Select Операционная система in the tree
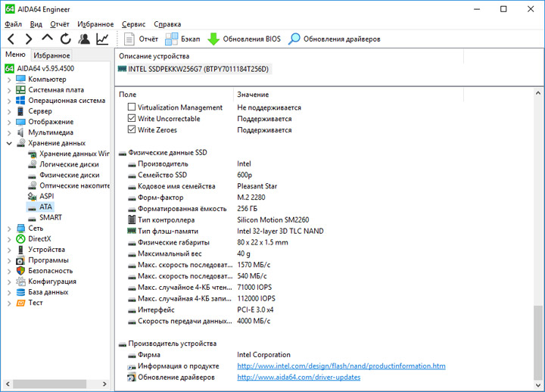This screenshot has width=545, height=392. [67, 101]
